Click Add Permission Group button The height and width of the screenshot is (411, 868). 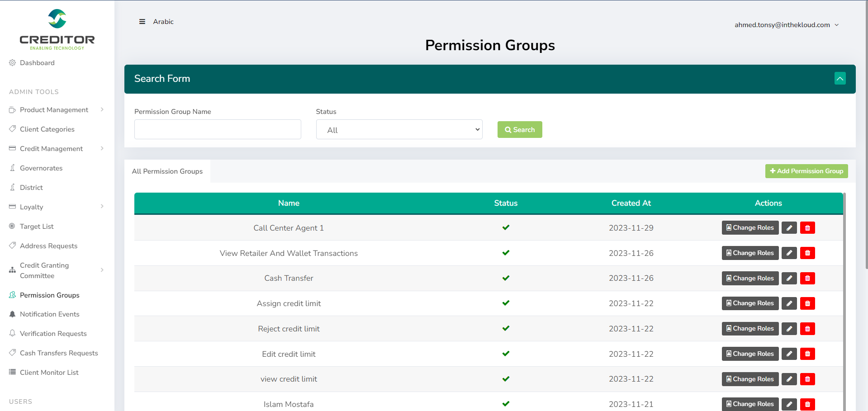806,171
